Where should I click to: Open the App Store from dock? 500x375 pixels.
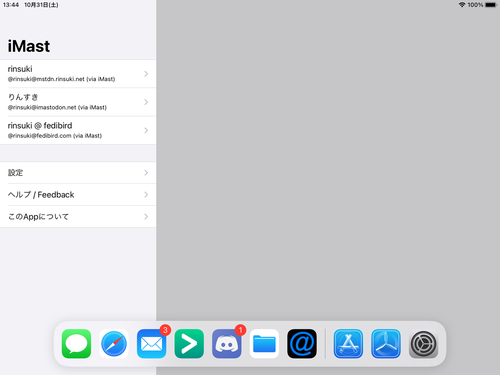coord(348,344)
